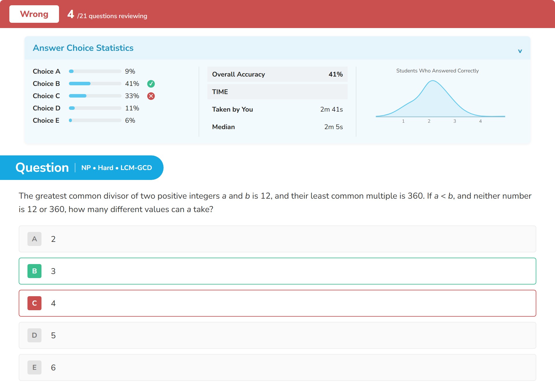Click the Taken by You time value 2m 41s
The width and height of the screenshot is (555, 392).
point(332,109)
